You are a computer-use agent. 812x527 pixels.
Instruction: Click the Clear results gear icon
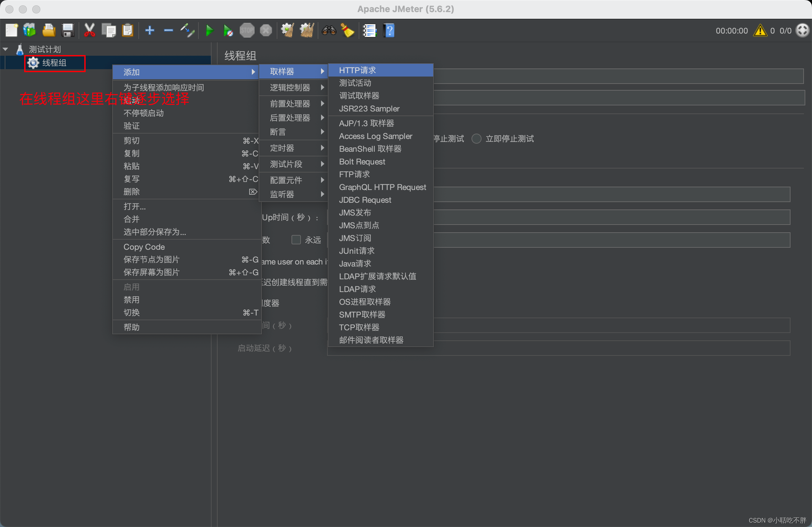287,30
